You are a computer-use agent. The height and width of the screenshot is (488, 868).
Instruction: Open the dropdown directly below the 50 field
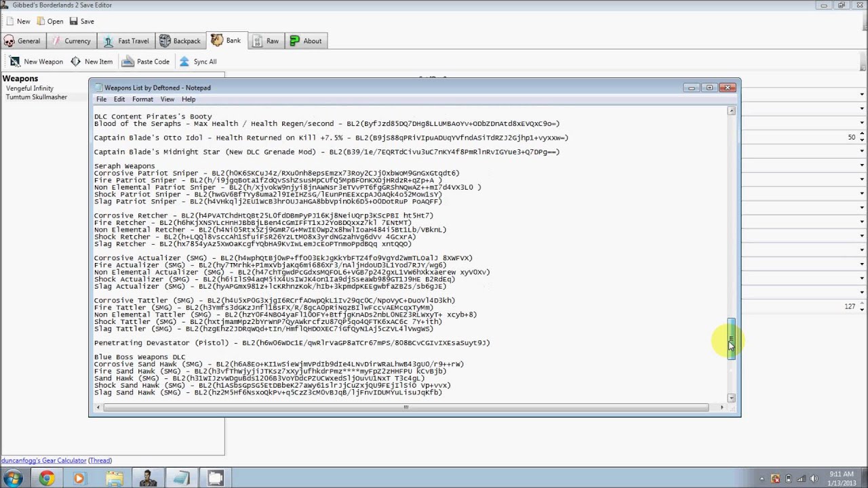862,151
